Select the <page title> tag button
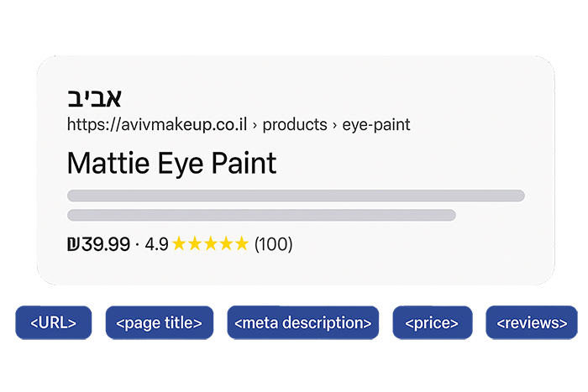Screen dimensions: 588x392 click(160, 322)
